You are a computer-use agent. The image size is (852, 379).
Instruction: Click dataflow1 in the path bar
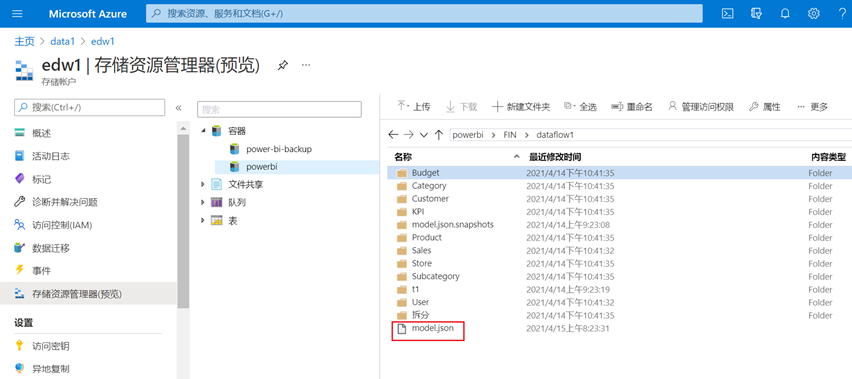click(x=555, y=135)
